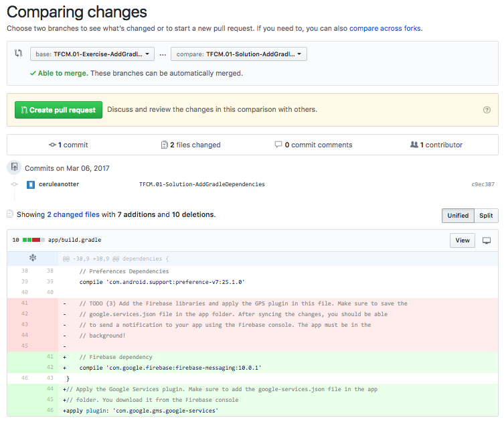Switch diff view to Unified
Viewport: 504px width, 422px height.
click(x=458, y=216)
